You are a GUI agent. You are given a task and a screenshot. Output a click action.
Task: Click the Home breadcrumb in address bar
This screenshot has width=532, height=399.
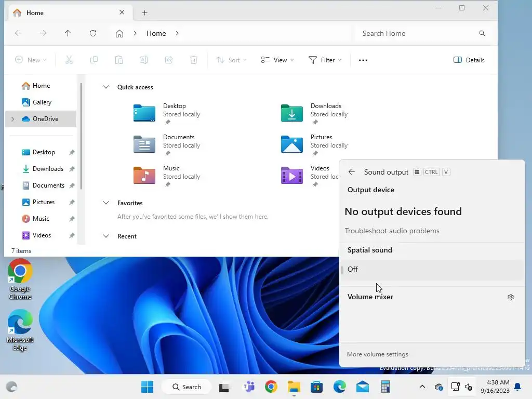click(x=156, y=33)
